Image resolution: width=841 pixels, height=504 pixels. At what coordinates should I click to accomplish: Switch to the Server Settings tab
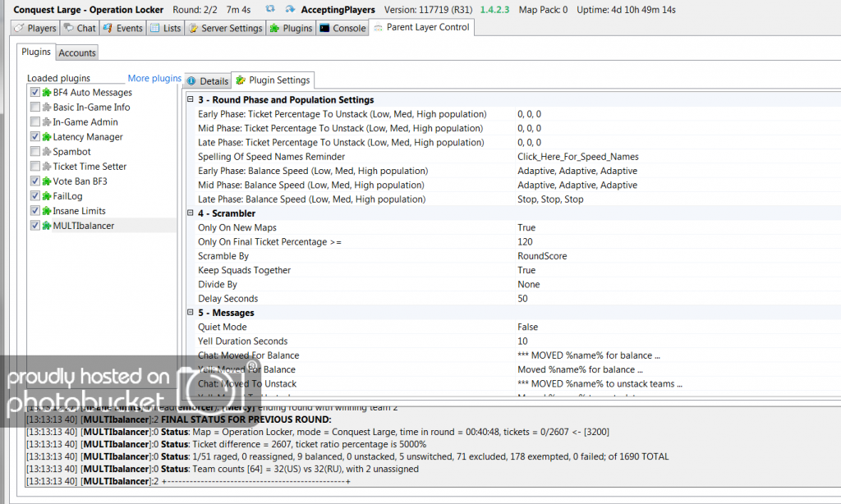coord(225,28)
